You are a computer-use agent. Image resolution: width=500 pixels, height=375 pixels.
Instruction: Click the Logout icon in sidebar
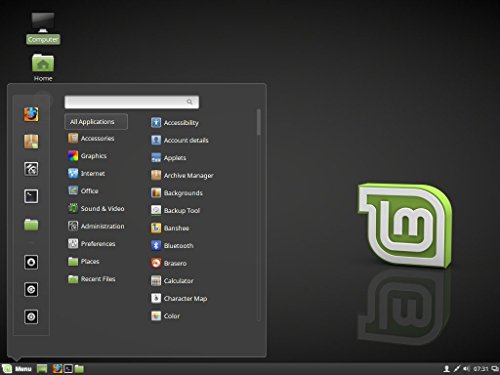tap(31, 289)
